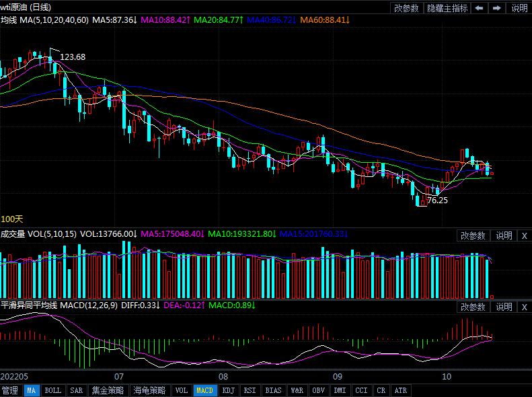Click the 76.25 low price marker
This screenshot has height=397, width=532.
tap(437, 201)
